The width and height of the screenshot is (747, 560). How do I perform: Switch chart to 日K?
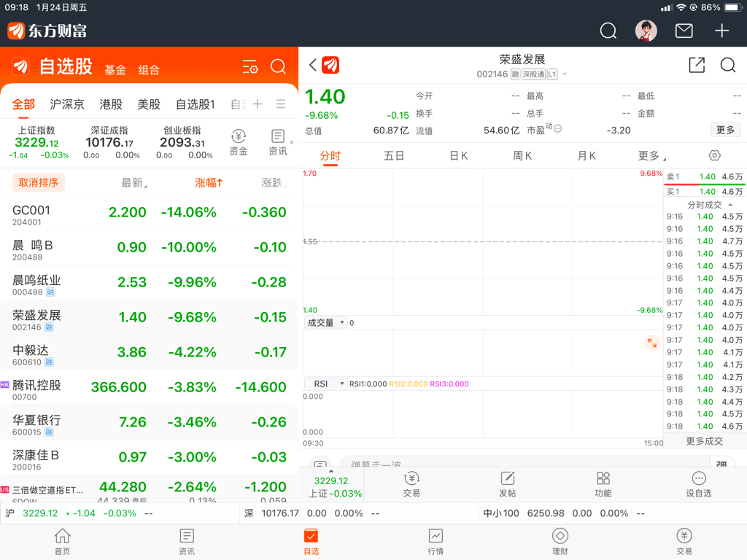click(x=458, y=156)
